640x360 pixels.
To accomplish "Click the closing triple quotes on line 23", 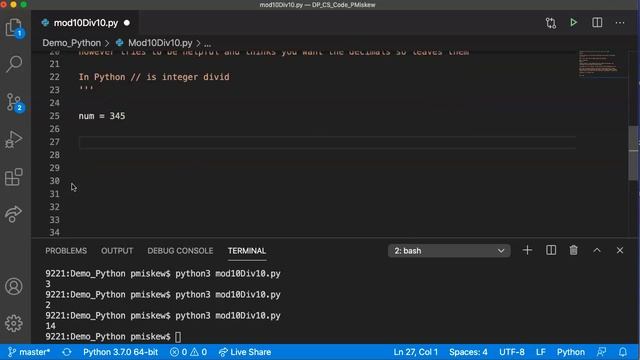I will tap(86, 89).
